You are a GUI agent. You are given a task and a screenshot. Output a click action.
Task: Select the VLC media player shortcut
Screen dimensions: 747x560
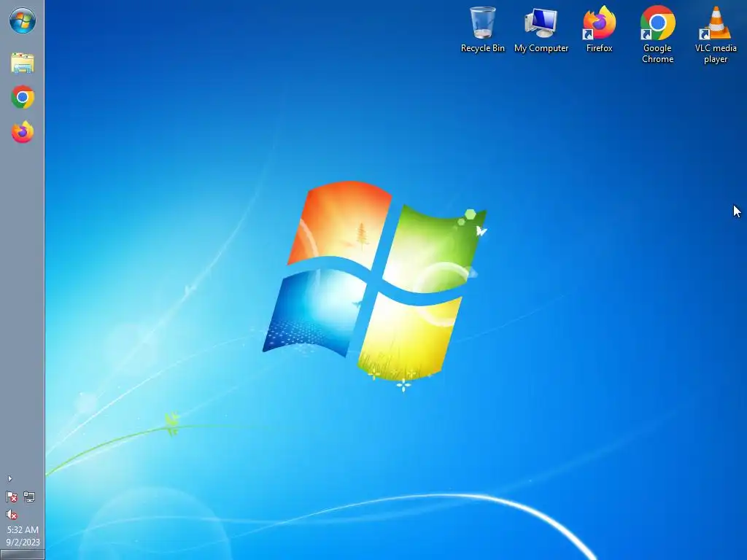tap(716, 35)
